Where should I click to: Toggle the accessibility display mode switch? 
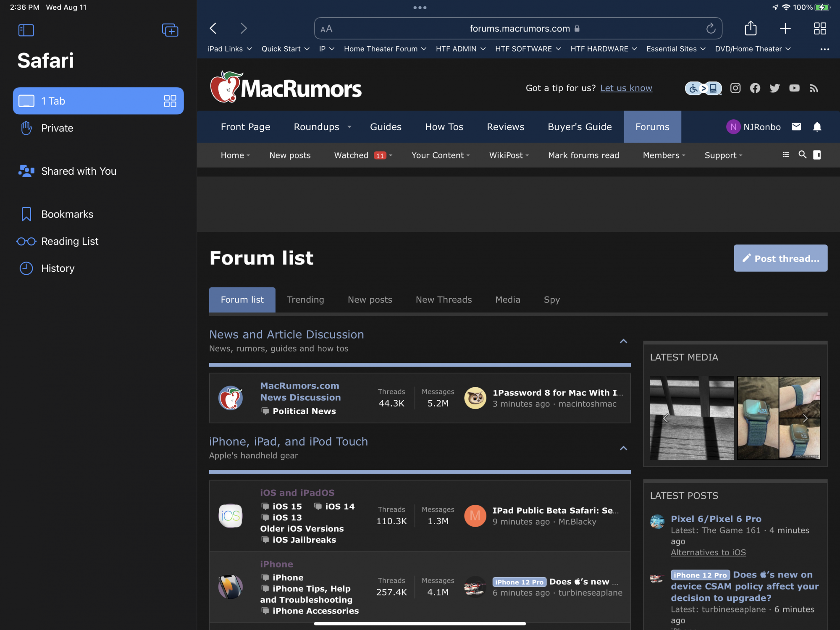tap(703, 88)
